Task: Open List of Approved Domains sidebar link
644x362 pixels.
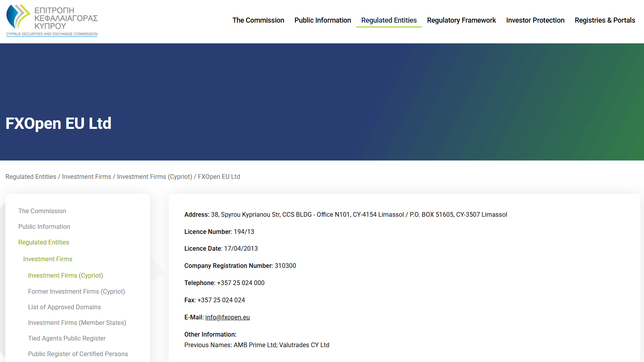Action: point(64,307)
